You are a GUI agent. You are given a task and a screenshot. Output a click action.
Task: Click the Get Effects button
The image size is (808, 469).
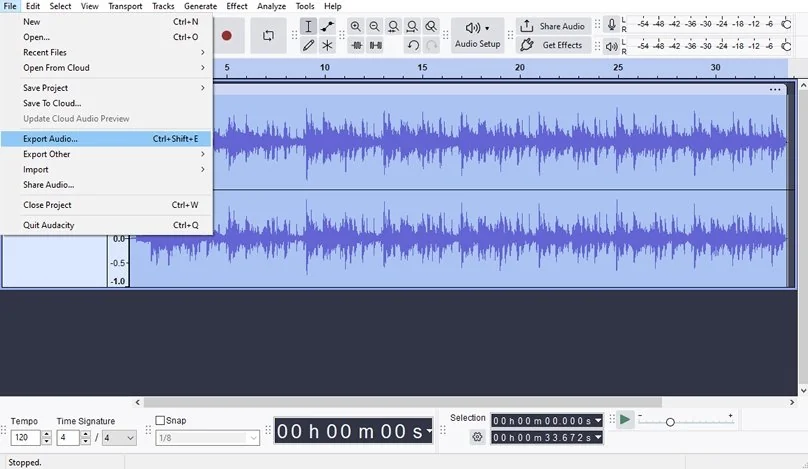click(553, 45)
